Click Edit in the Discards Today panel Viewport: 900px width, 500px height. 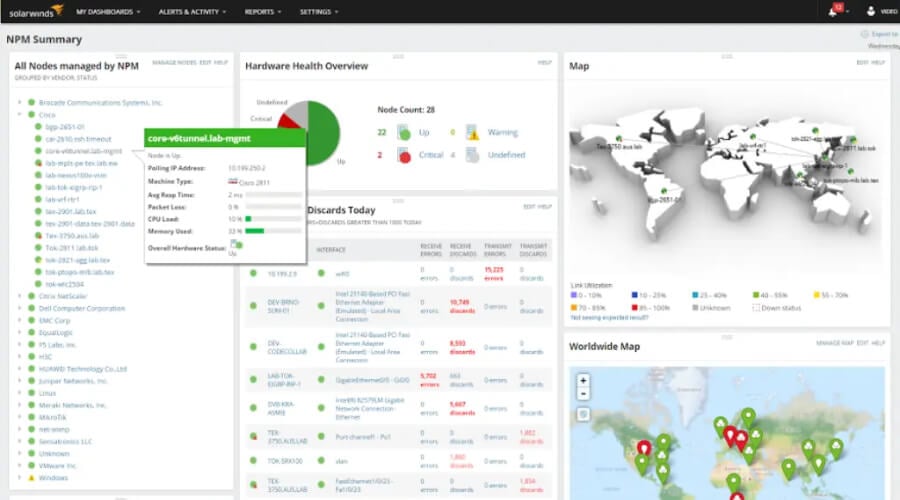[529, 206]
